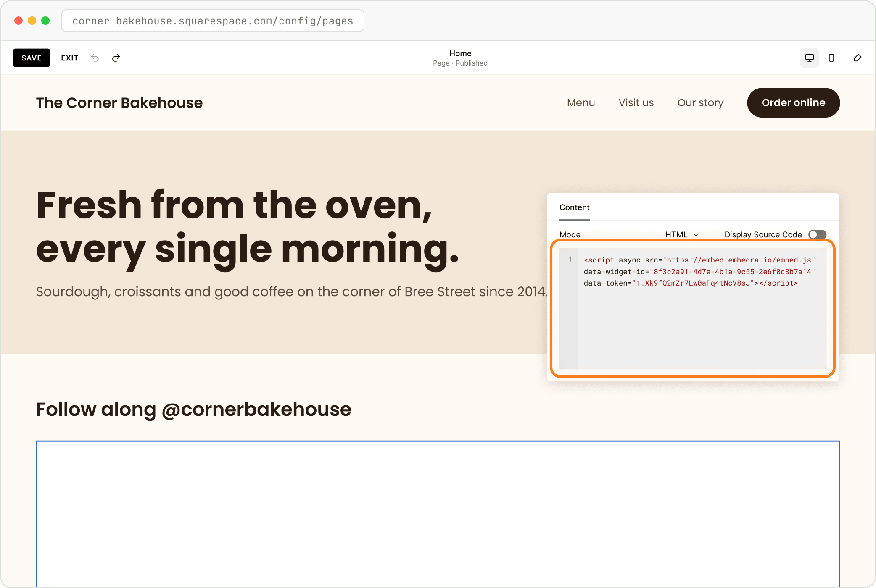Image resolution: width=876 pixels, height=588 pixels.
Task: Select the Content tab
Action: click(574, 207)
